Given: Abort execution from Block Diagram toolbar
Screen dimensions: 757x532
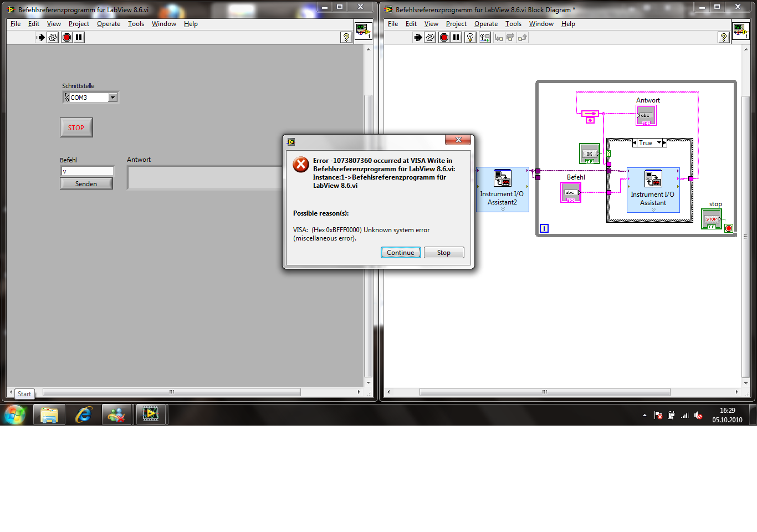Looking at the screenshot, I should point(444,37).
